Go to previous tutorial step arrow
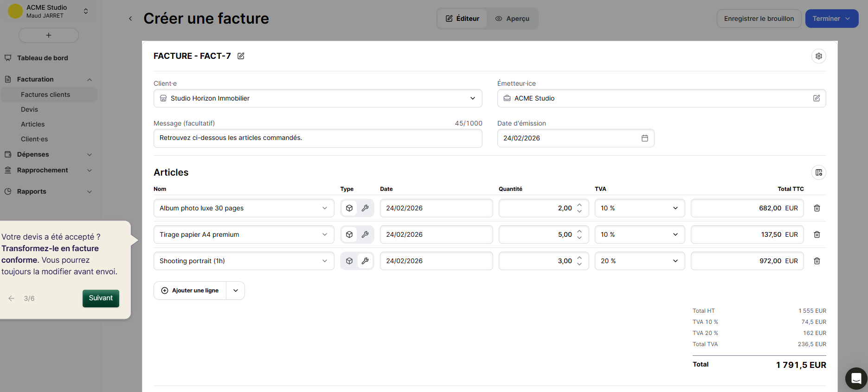 (12, 298)
